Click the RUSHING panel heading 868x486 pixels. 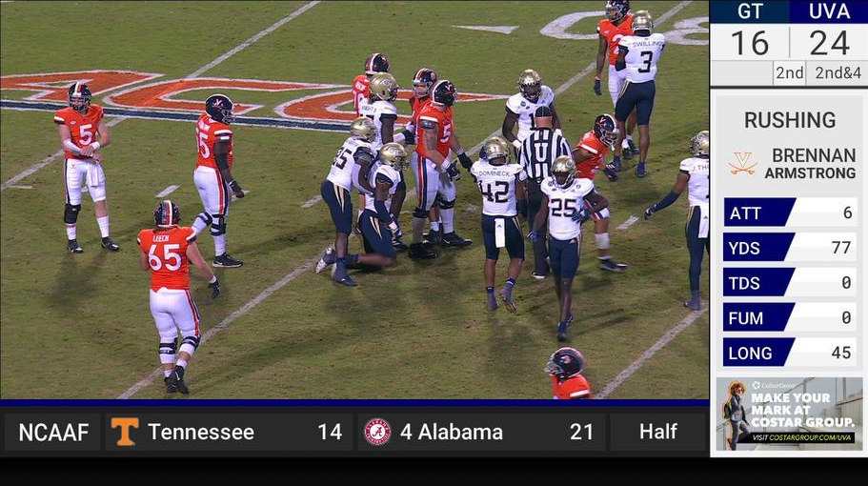tap(790, 119)
